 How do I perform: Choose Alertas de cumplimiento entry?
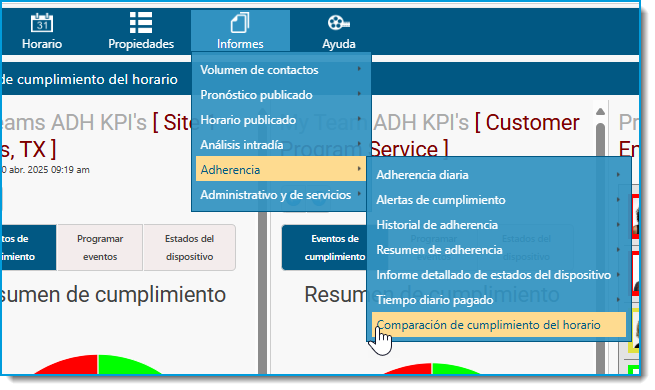(499, 200)
